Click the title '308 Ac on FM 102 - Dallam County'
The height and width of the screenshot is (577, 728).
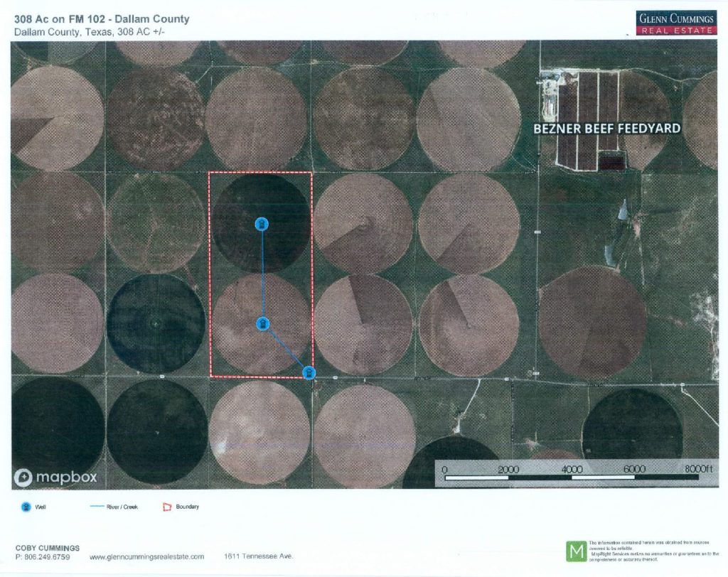(x=102, y=19)
